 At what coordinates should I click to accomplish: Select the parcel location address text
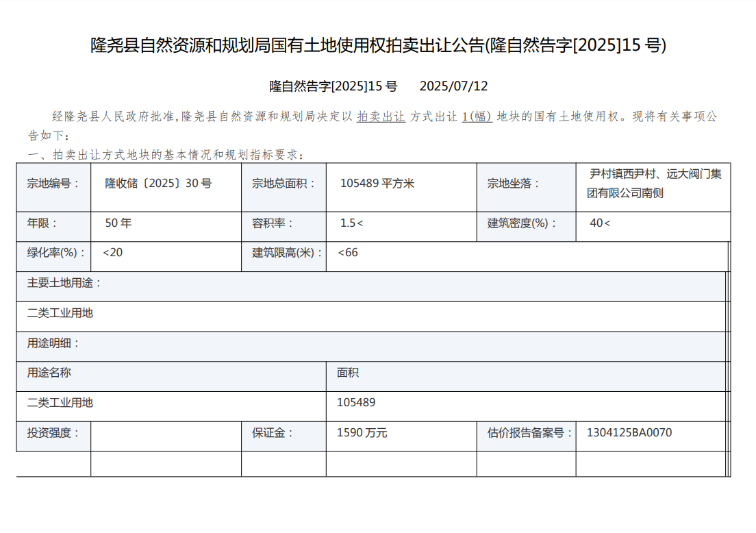pyautogui.click(x=654, y=184)
